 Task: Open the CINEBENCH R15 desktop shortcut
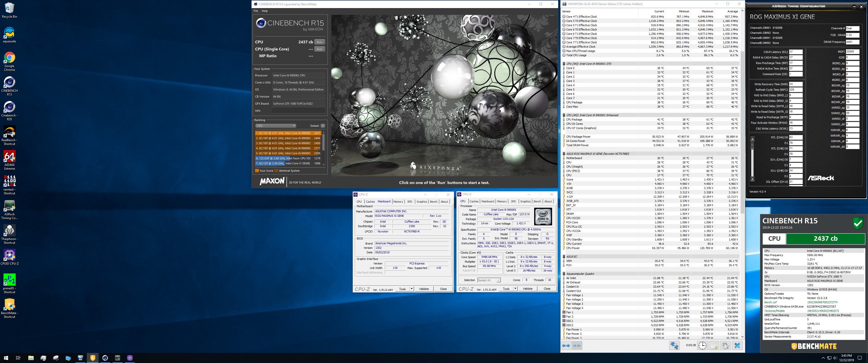pyautogui.click(x=9, y=86)
